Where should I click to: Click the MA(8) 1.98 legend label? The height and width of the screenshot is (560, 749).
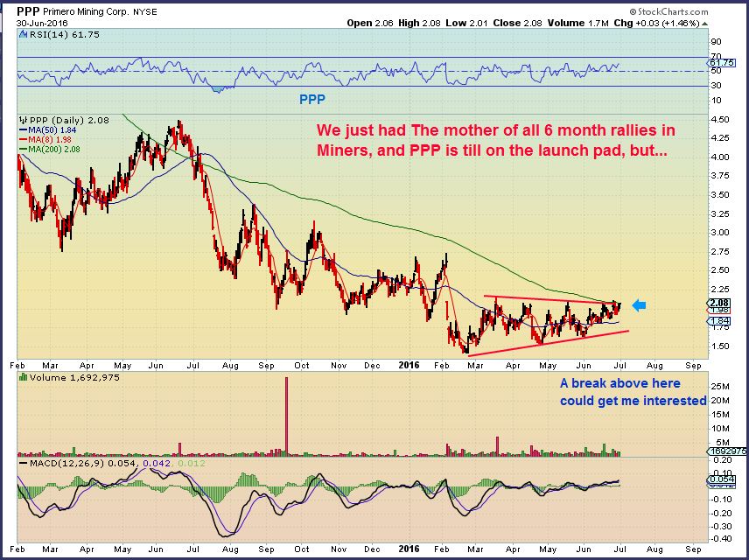tap(50, 139)
